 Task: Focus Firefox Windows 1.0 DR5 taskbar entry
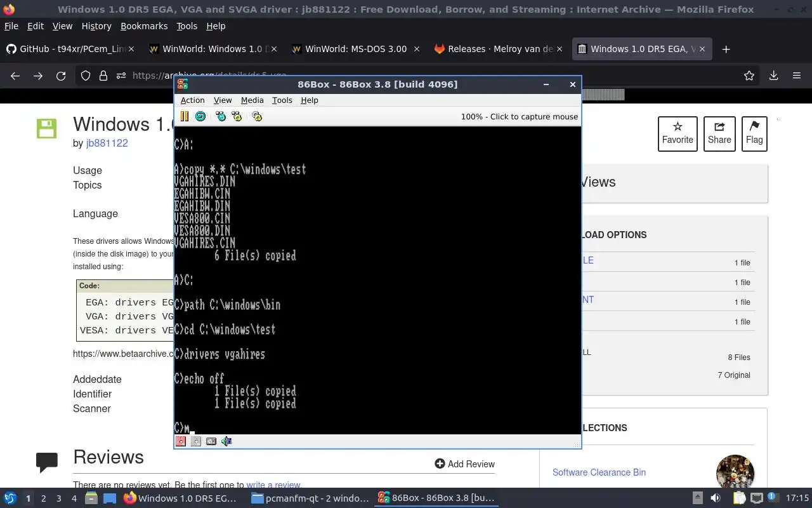tap(181, 498)
